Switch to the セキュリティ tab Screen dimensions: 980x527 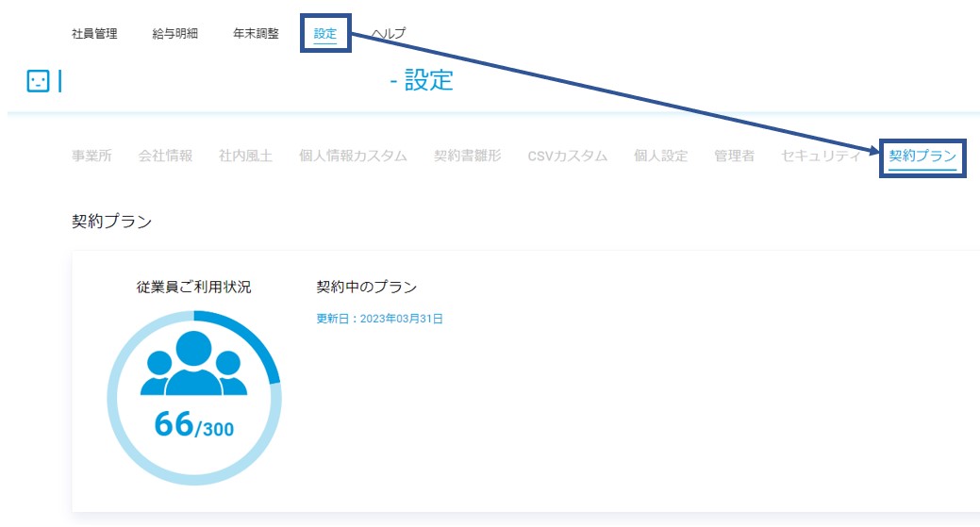[821, 156]
